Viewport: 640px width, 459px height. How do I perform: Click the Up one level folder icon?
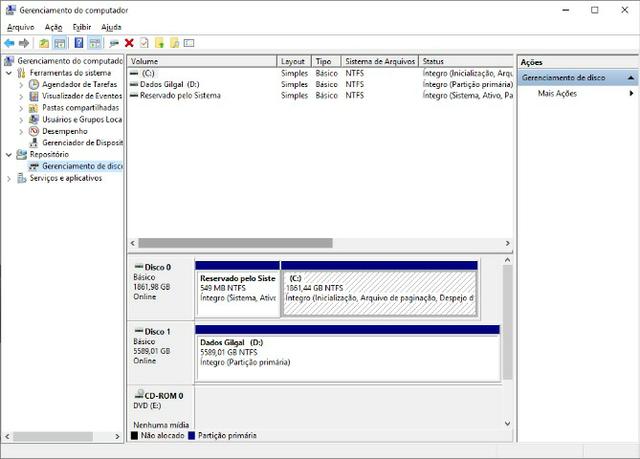(44, 43)
